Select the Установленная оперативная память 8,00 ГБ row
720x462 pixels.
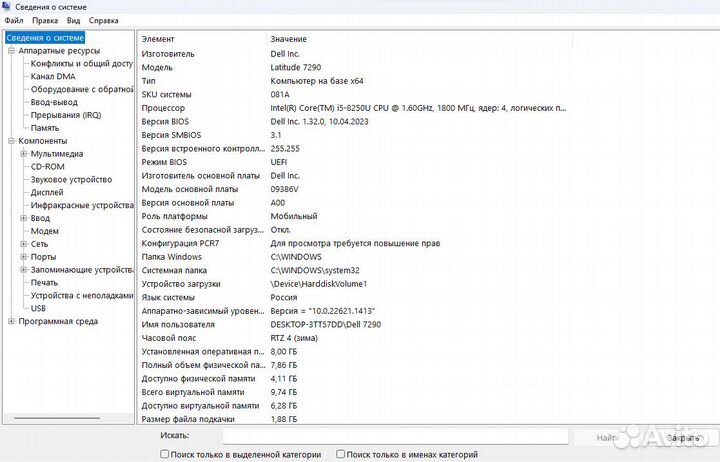[354, 352]
